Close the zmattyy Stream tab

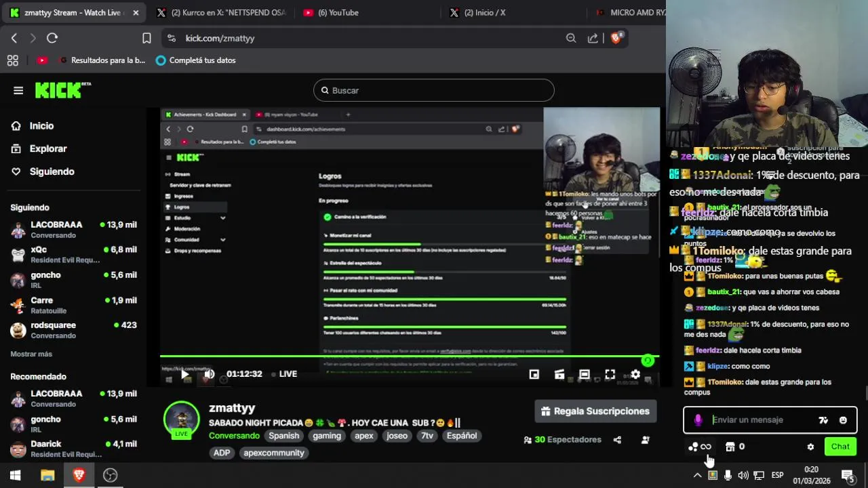click(136, 12)
